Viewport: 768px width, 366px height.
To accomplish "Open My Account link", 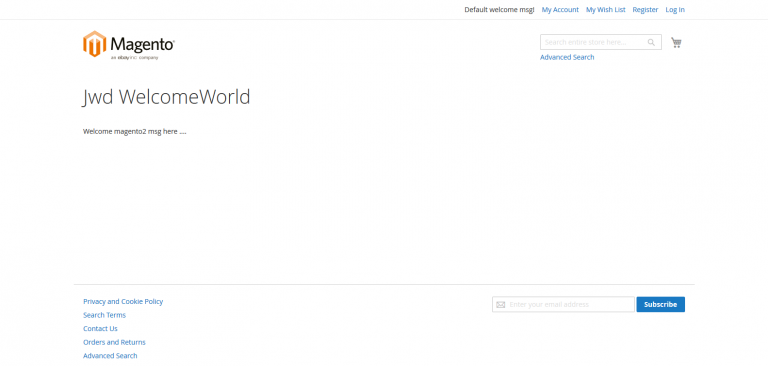I will tap(560, 10).
